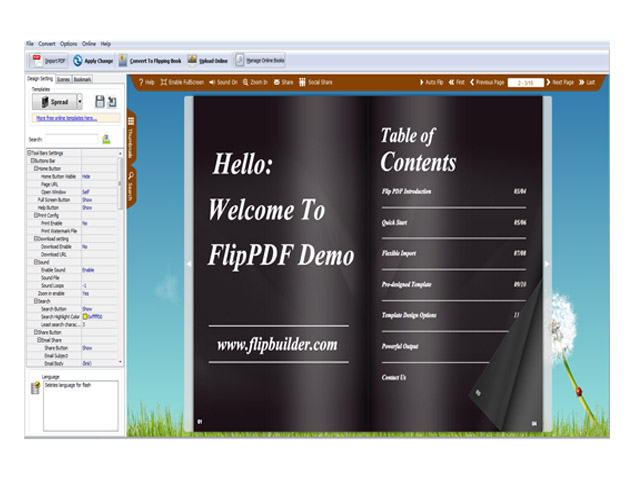Switch to the Scenes tab

[x=63, y=80]
